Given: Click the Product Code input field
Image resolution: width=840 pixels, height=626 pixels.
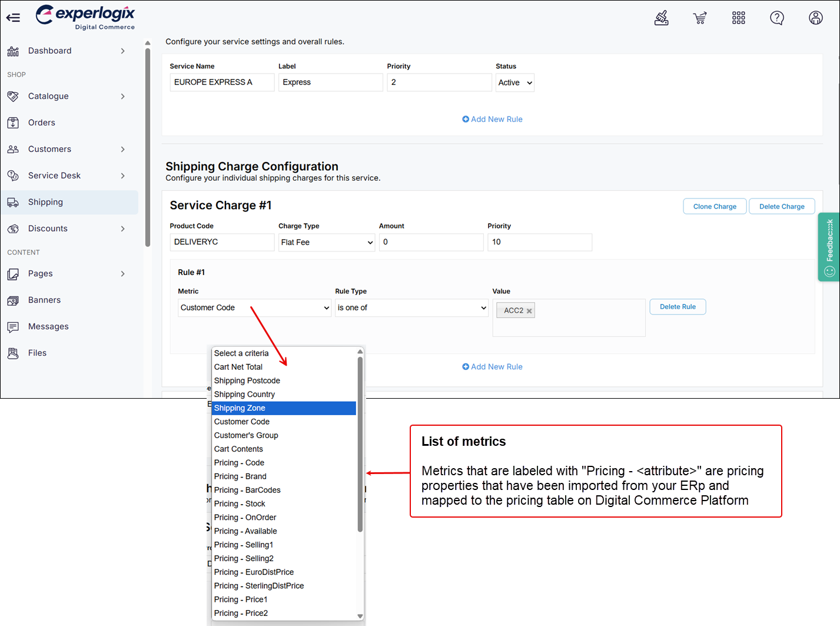Looking at the screenshot, I should pyautogui.click(x=222, y=242).
